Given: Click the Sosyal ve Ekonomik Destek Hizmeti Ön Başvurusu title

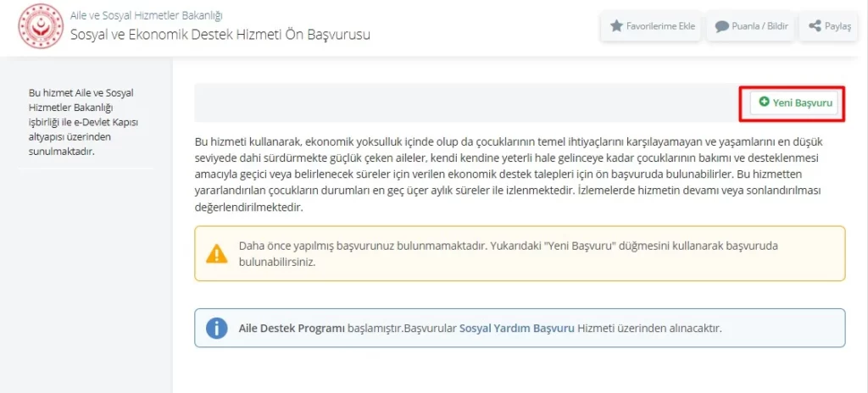Looking at the screenshot, I should [x=220, y=35].
